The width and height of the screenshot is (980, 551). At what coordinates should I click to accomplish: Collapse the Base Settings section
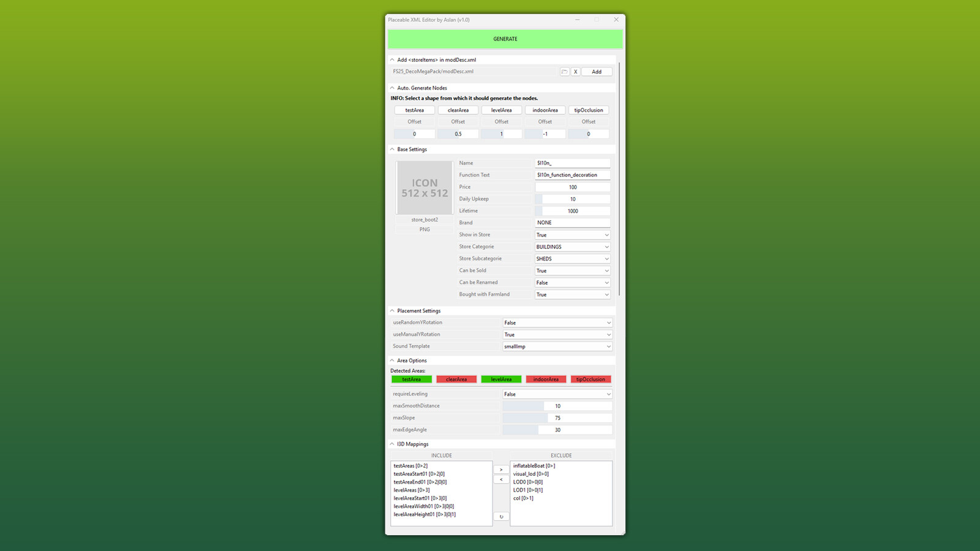(x=392, y=149)
